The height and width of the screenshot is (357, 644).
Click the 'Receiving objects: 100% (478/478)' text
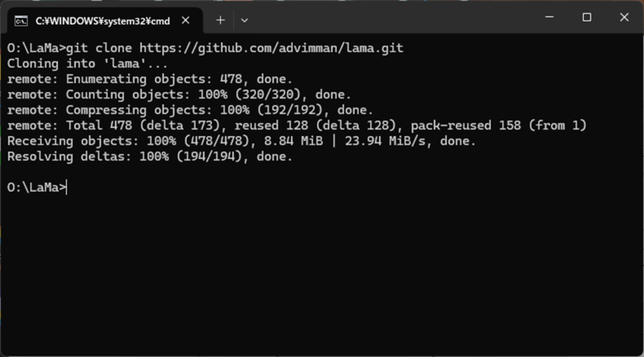point(128,141)
